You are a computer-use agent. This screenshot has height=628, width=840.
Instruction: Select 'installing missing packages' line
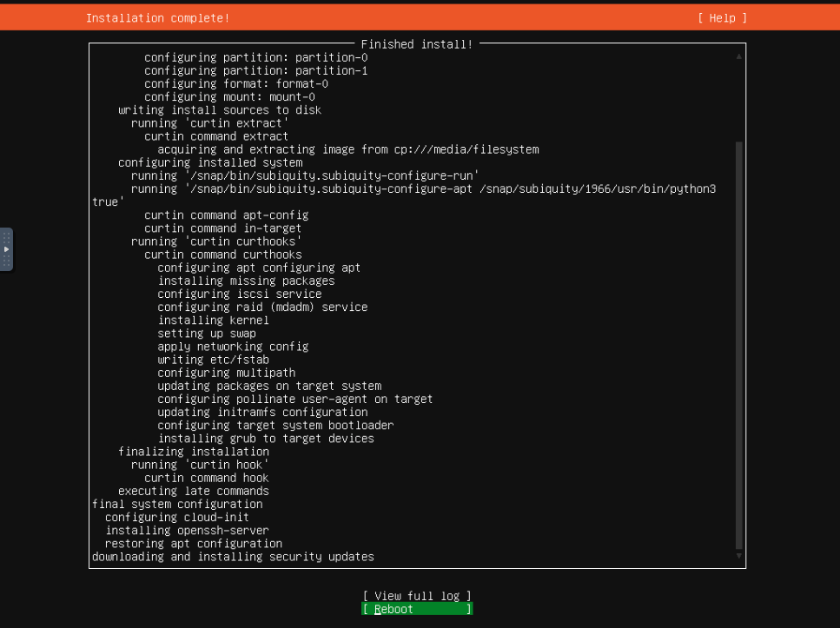point(246,281)
